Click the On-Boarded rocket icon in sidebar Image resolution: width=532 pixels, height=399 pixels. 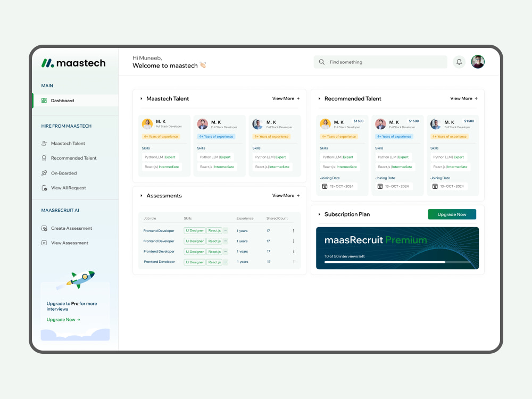(x=44, y=173)
